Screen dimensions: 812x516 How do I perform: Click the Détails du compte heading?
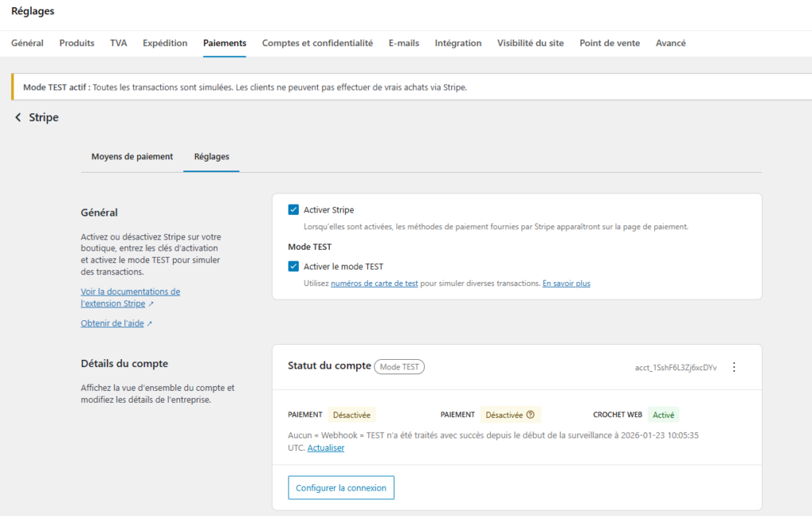pos(124,363)
